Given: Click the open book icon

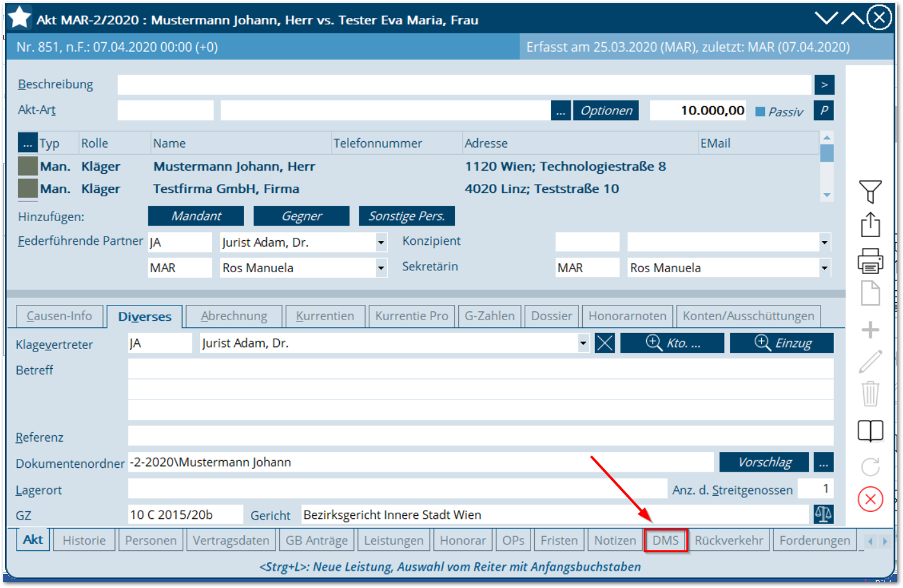Looking at the screenshot, I should pos(870,431).
